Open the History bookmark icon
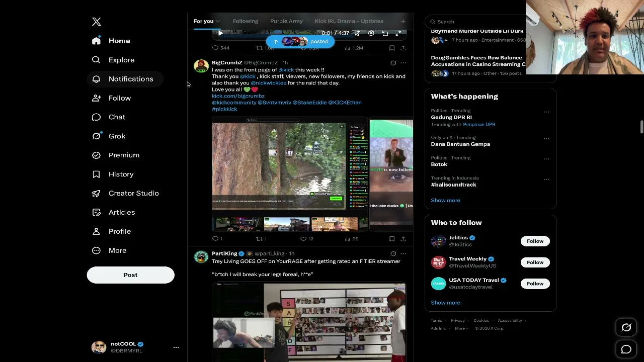644x362 pixels. pyautogui.click(x=96, y=174)
